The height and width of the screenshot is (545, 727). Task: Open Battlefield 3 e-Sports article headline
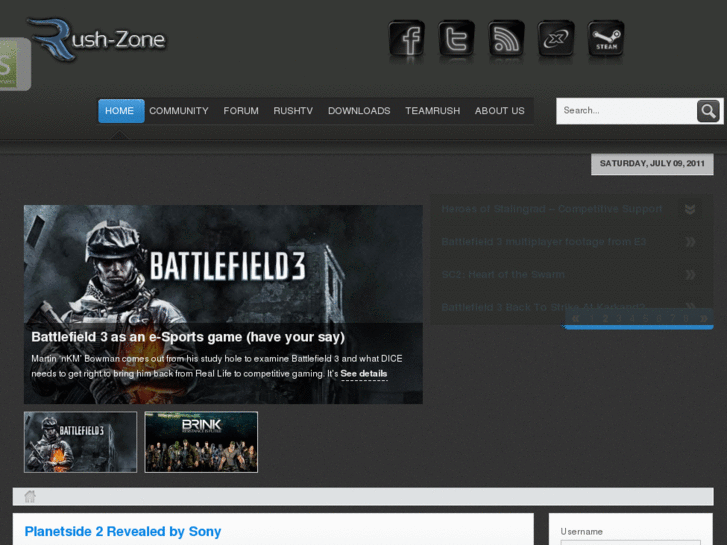pyautogui.click(x=188, y=337)
